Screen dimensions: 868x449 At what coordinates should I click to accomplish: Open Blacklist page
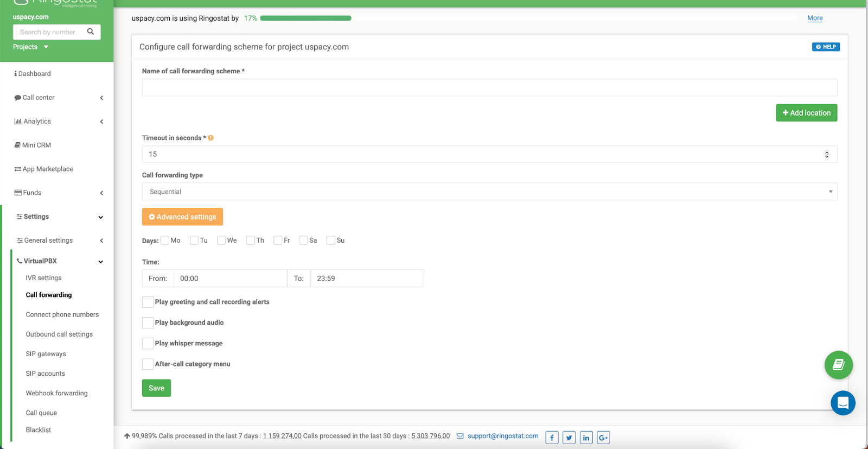coord(38,430)
